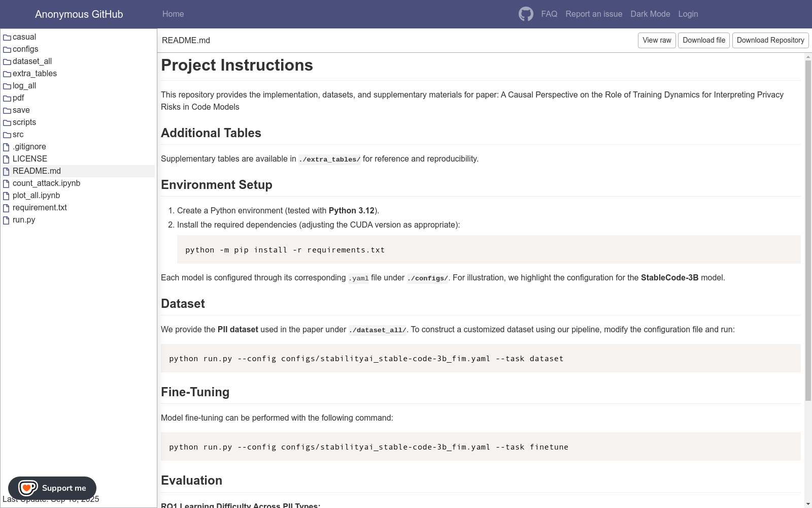Screen dimensions: 812x508
Task: Click the README.md title in file header
Action: point(186,40)
